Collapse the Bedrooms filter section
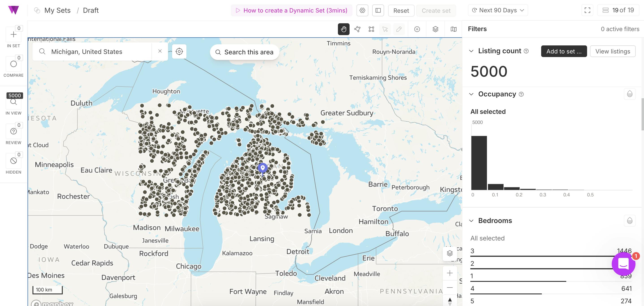 pyautogui.click(x=471, y=221)
